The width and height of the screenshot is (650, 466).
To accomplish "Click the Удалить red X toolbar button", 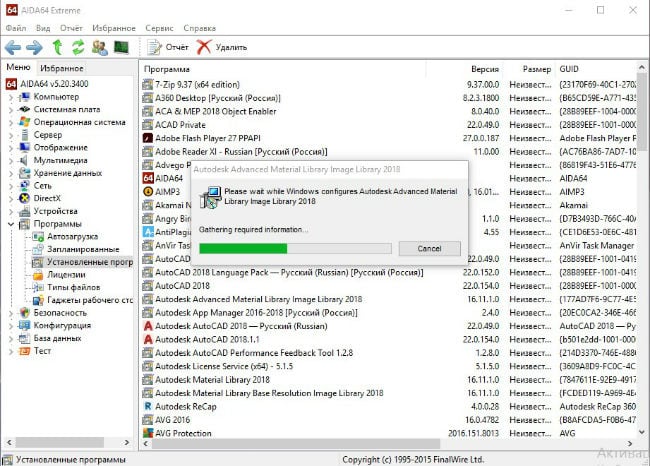I will 221,47.
